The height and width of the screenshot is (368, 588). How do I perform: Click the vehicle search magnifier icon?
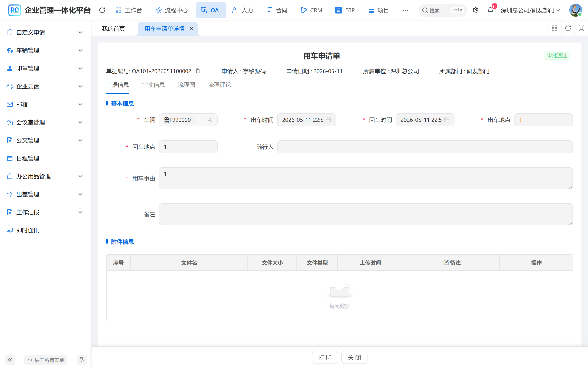click(x=210, y=120)
